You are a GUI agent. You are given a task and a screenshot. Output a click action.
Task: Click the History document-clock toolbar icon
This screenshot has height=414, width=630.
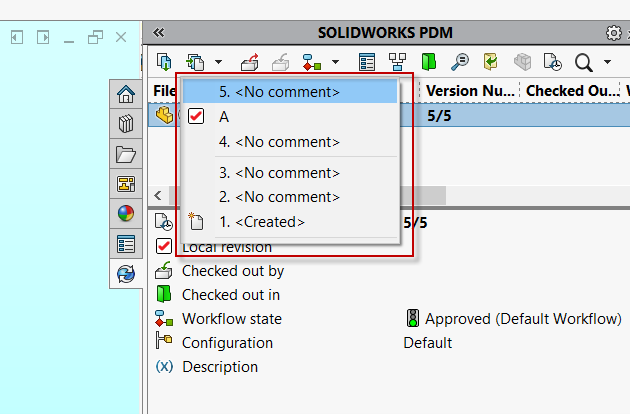[552, 62]
